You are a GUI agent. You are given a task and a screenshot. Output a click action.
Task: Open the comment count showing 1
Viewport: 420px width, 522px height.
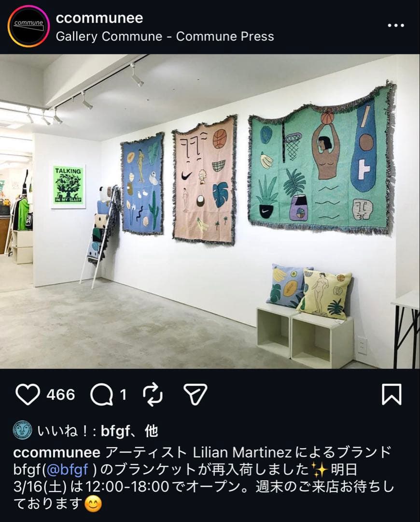(x=124, y=395)
